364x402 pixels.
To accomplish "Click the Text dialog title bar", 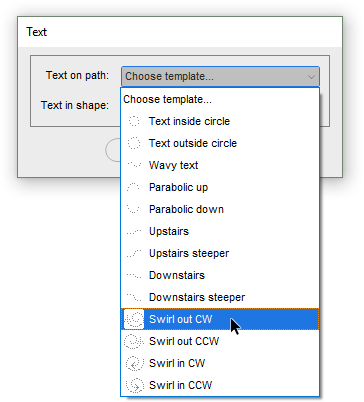I will click(x=180, y=32).
